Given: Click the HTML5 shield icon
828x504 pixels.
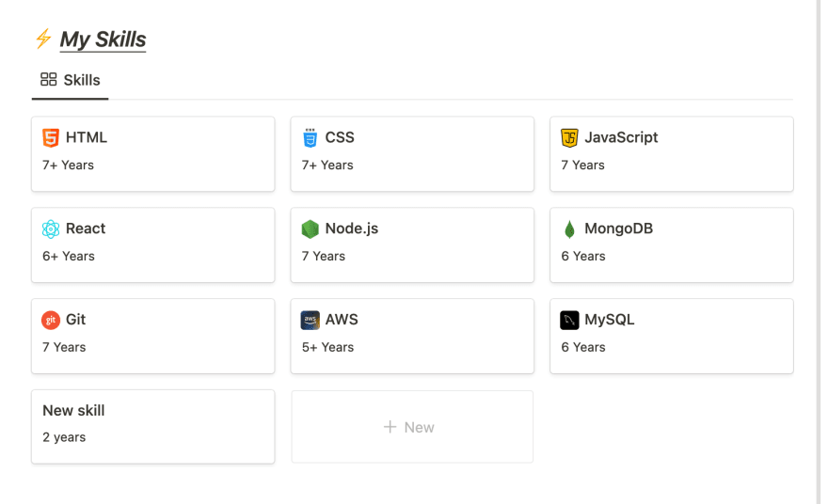Looking at the screenshot, I should click(51, 137).
